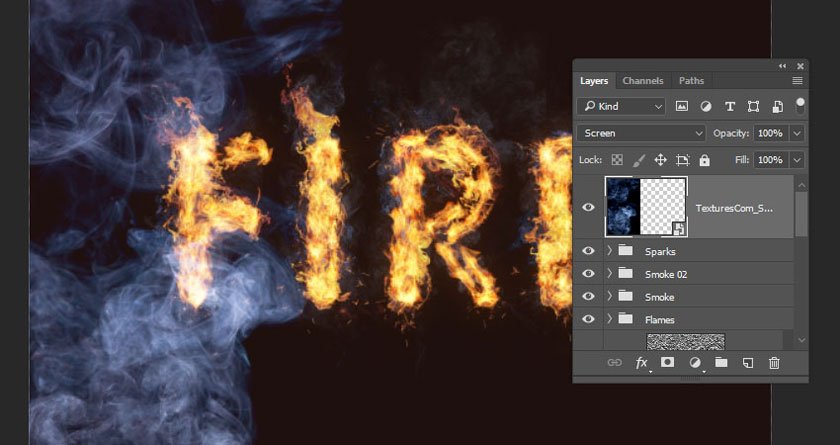The height and width of the screenshot is (445, 840).
Task: Click the Layers panel scrollbar thumb
Action: (x=801, y=214)
